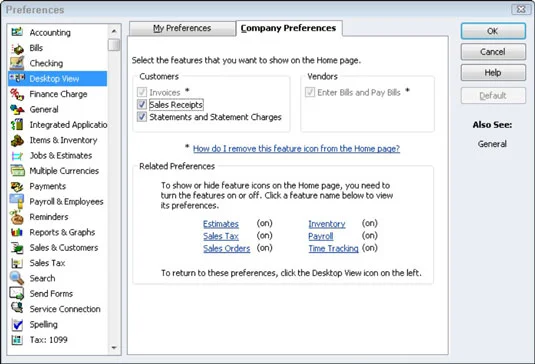This screenshot has height=364, width=535.
Task: Click the Cancel button
Action: click(x=493, y=52)
